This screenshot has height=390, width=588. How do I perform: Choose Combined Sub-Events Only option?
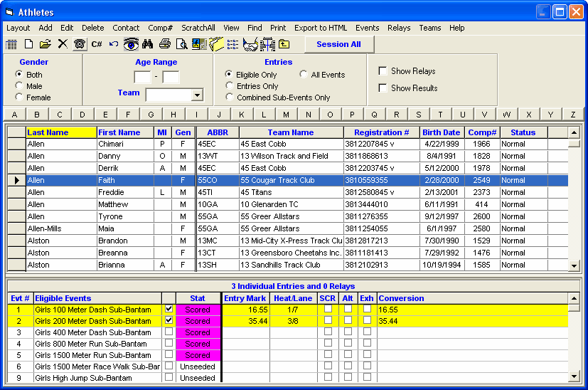click(229, 97)
